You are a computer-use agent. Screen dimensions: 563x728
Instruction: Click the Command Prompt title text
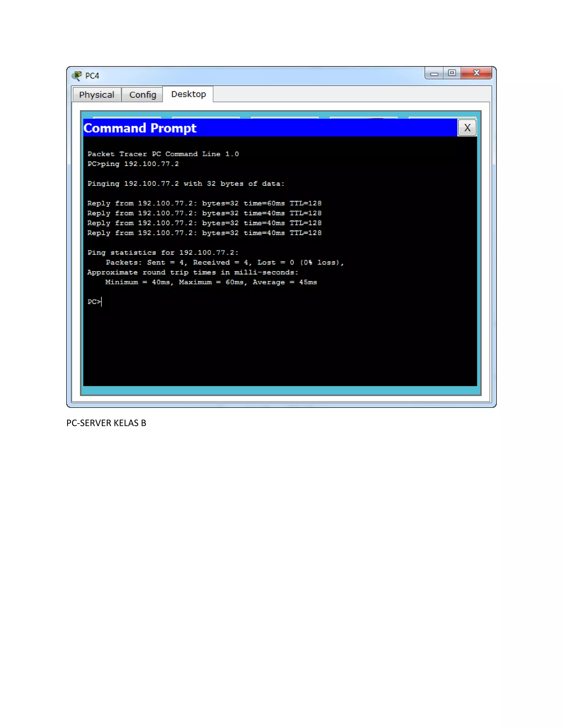point(140,128)
